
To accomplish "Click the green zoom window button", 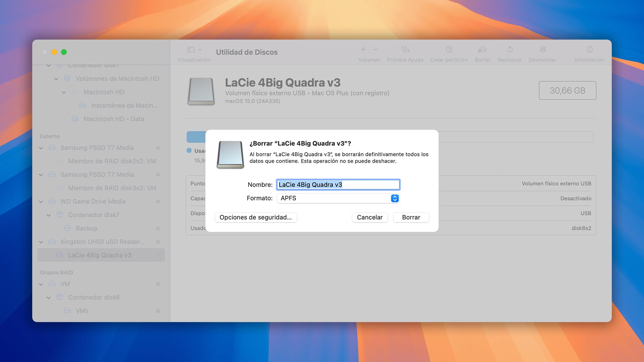I will pyautogui.click(x=64, y=52).
